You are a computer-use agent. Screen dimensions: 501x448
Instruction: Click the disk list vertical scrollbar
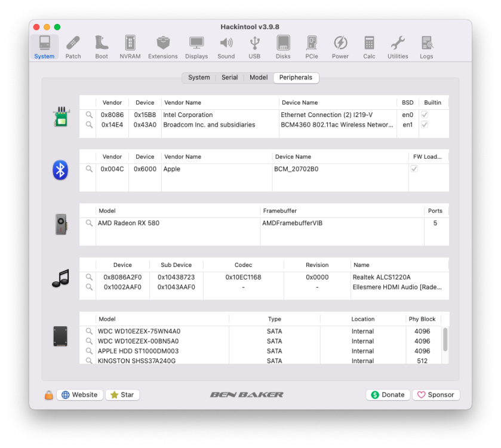[445, 340]
